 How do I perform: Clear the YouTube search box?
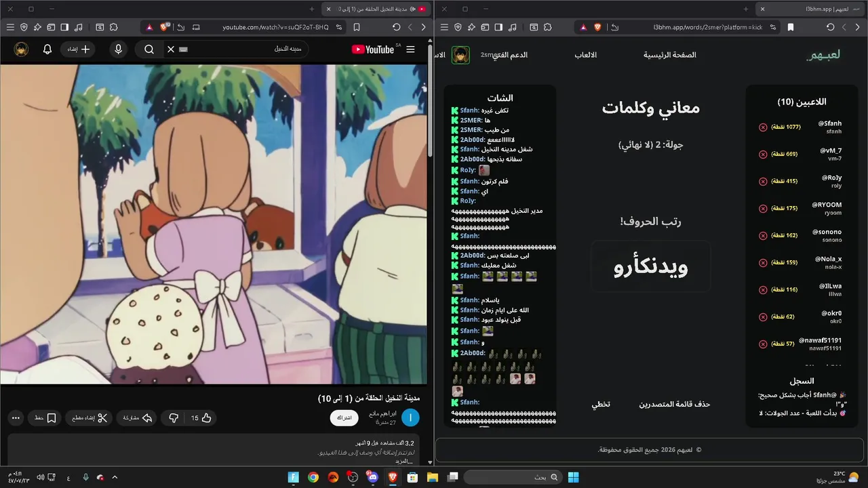(x=171, y=49)
